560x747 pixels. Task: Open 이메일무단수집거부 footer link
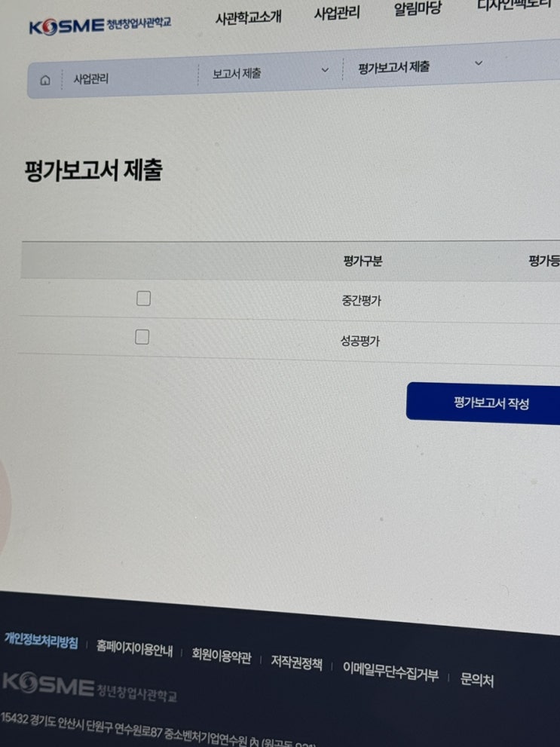pyautogui.click(x=390, y=672)
